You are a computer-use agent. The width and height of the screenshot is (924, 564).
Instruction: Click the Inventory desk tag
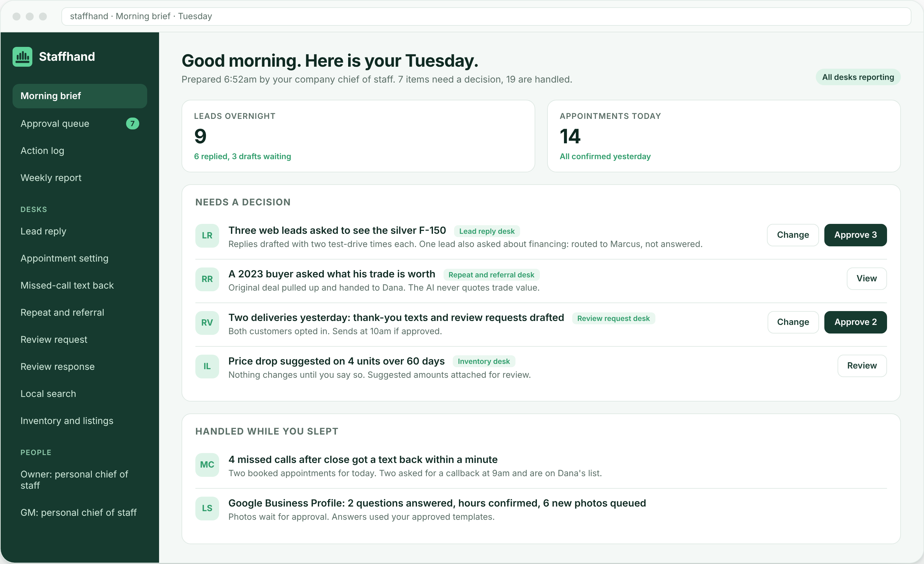(x=484, y=361)
